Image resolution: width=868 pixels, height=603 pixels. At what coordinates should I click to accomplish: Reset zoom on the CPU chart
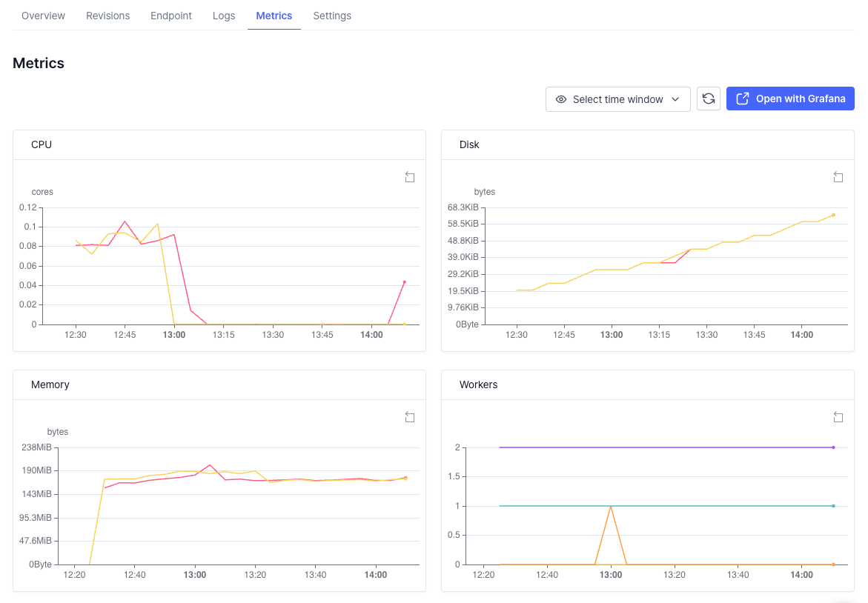(410, 177)
